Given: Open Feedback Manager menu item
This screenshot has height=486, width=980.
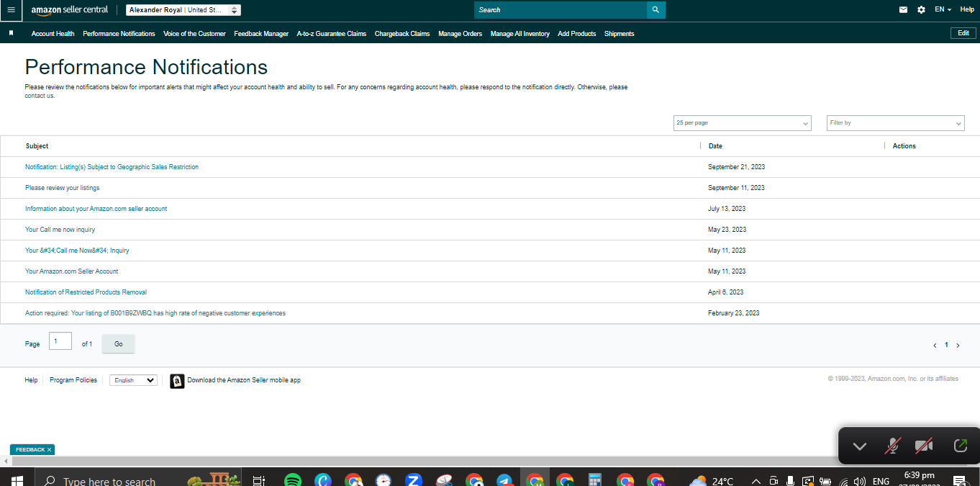Looking at the screenshot, I should point(261,34).
